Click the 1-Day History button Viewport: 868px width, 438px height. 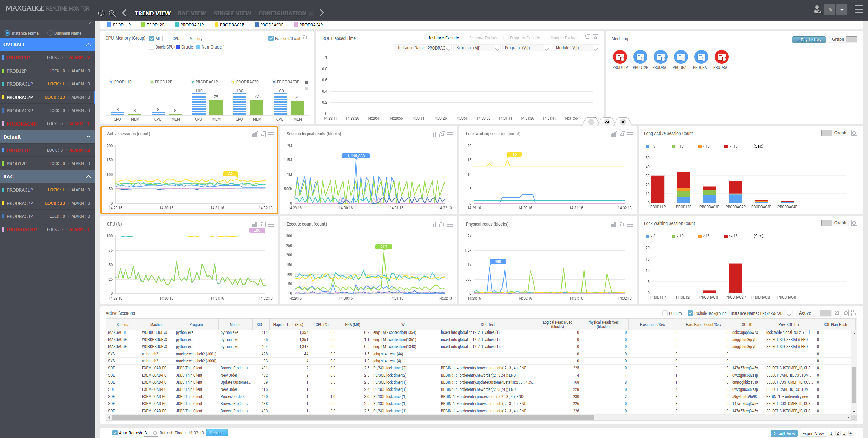[x=809, y=40]
